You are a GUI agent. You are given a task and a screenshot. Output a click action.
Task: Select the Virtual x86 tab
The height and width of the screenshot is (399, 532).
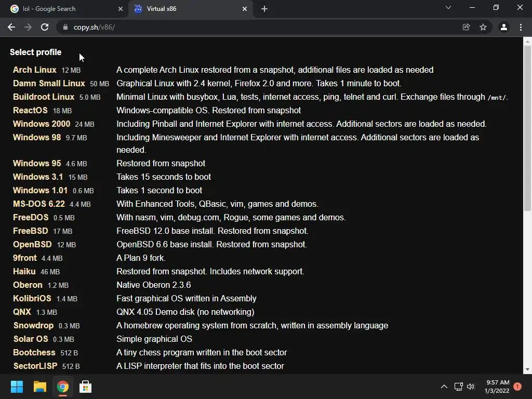[x=191, y=9]
